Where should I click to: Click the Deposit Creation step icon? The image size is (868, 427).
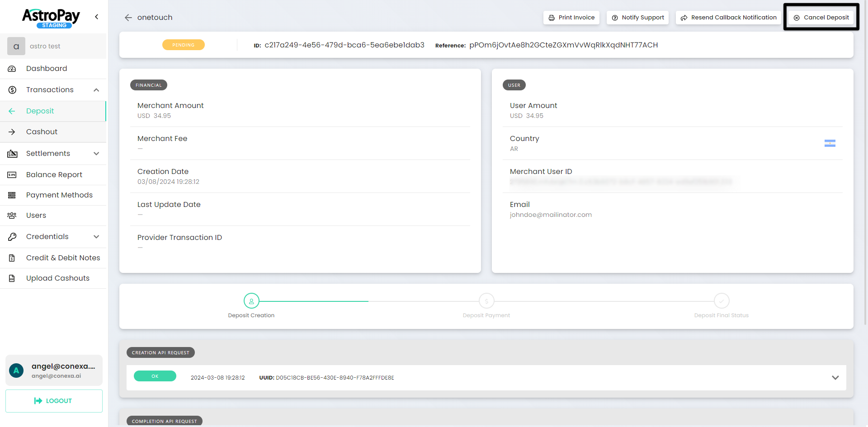(251, 301)
